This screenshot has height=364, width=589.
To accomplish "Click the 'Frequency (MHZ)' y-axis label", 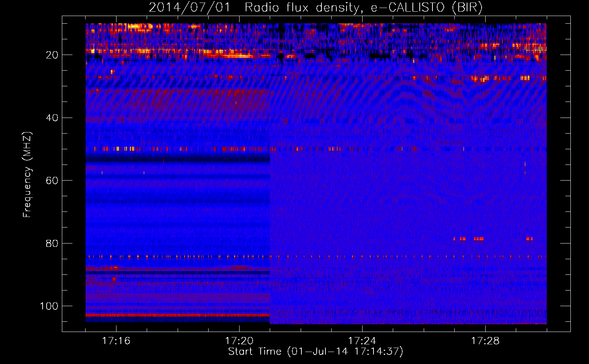I will point(27,174).
